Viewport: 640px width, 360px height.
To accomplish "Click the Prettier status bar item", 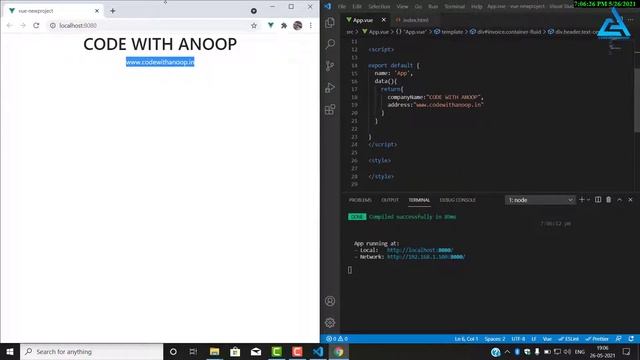I will 597,339.
